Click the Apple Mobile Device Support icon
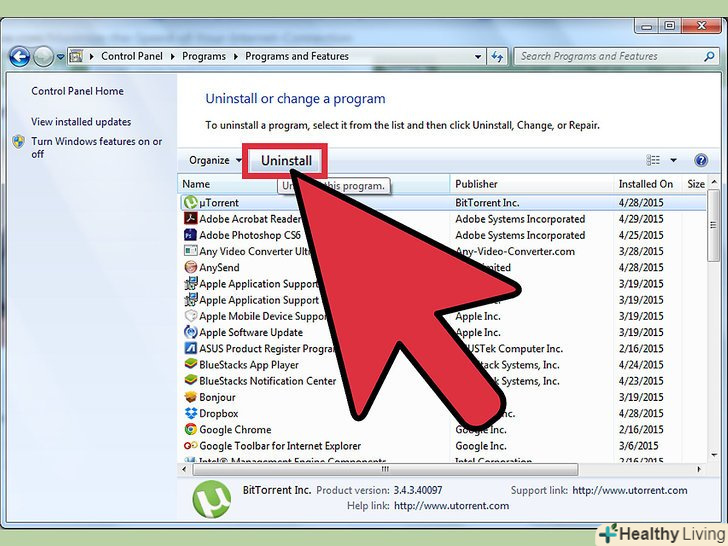Viewport: 728px width, 546px height. point(191,316)
